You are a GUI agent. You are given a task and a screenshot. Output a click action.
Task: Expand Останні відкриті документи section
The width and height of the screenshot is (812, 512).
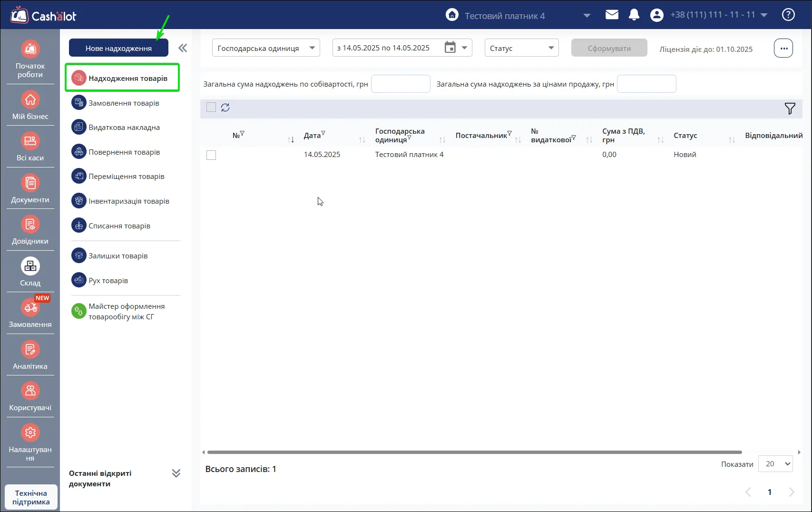pyautogui.click(x=176, y=473)
